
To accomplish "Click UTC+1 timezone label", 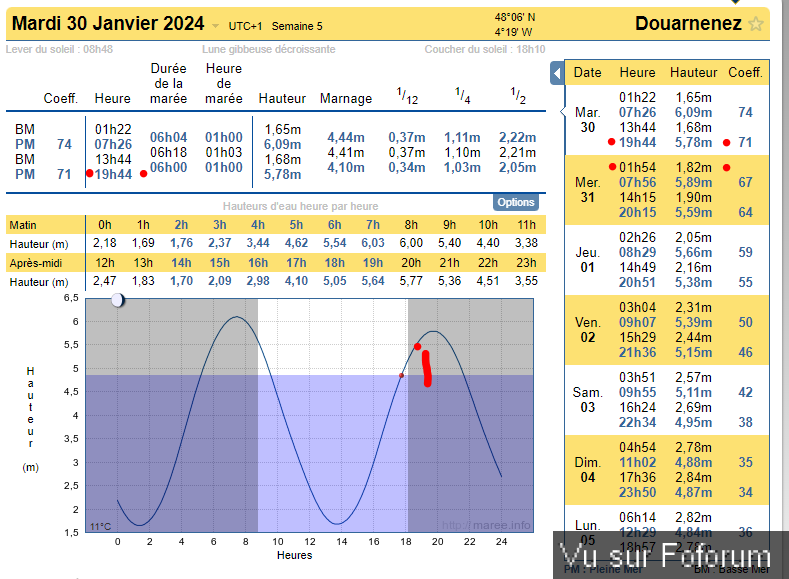I will [x=247, y=26].
